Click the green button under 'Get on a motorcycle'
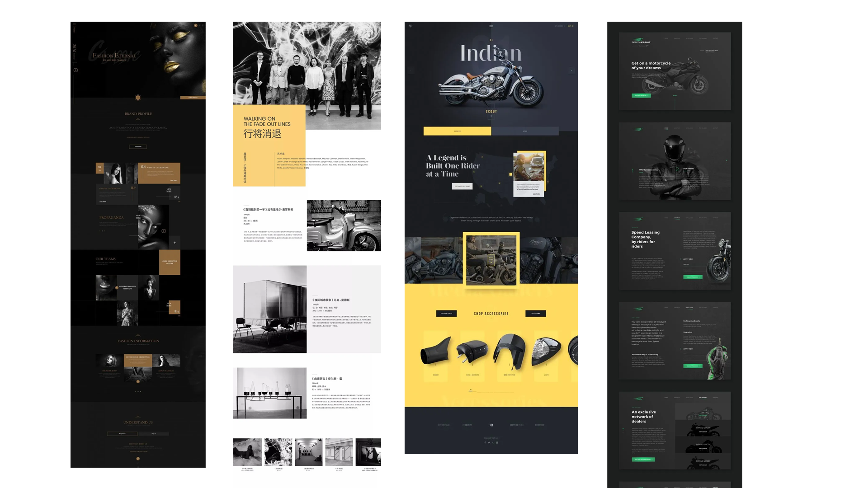 (x=641, y=96)
